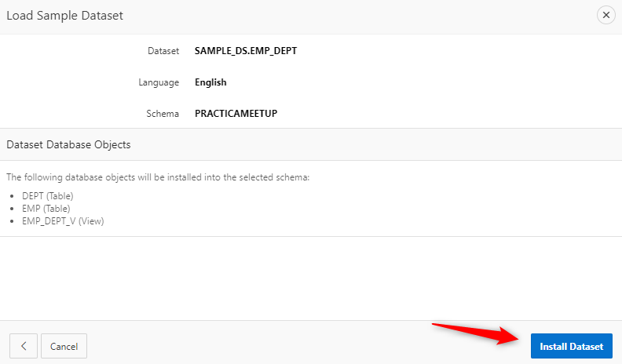Select the DEPT (Table) list entry
This screenshot has width=622, height=364.
click(47, 196)
